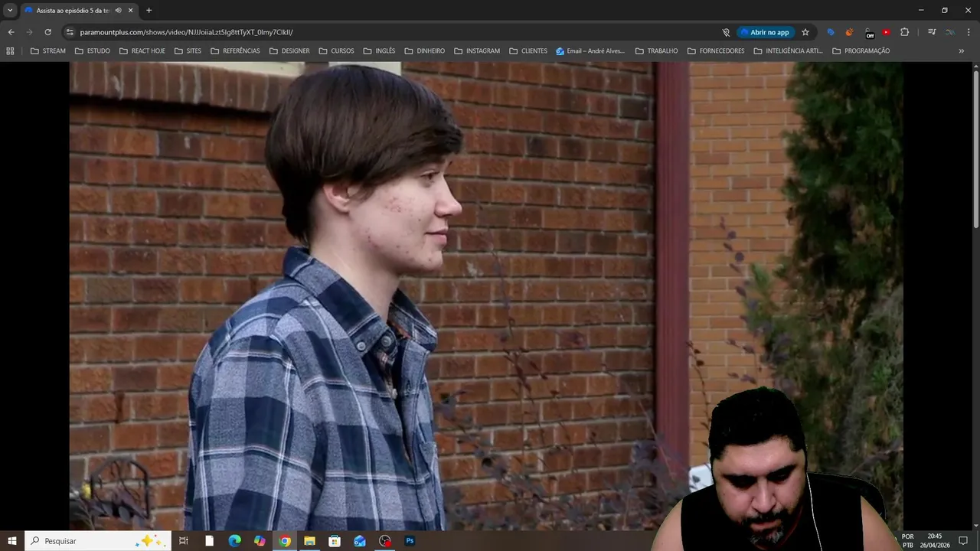Open the TRABALHO bookmarks folder

click(657, 51)
